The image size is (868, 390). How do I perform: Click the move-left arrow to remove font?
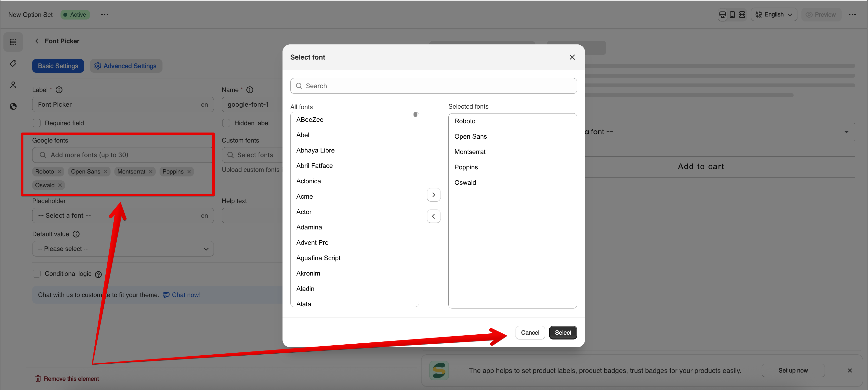[x=433, y=216]
